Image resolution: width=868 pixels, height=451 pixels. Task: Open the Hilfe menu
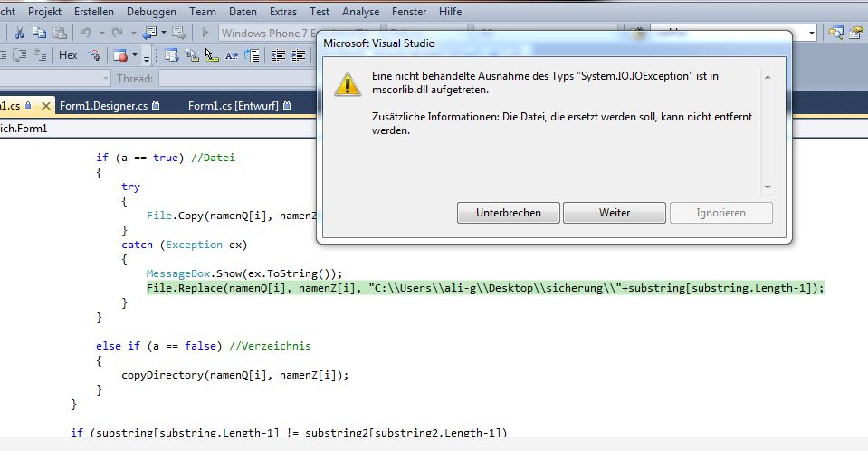[450, 12]
